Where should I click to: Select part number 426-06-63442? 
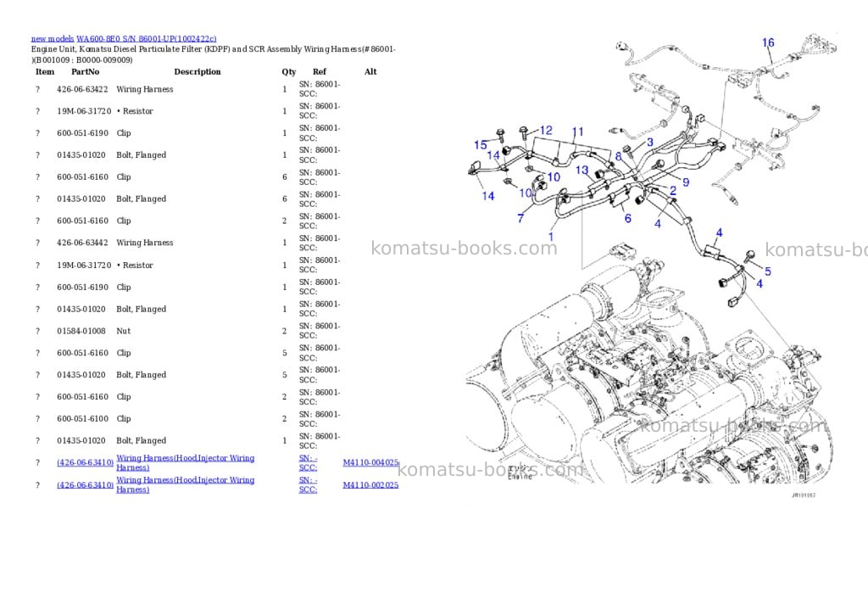click(82, 243)
